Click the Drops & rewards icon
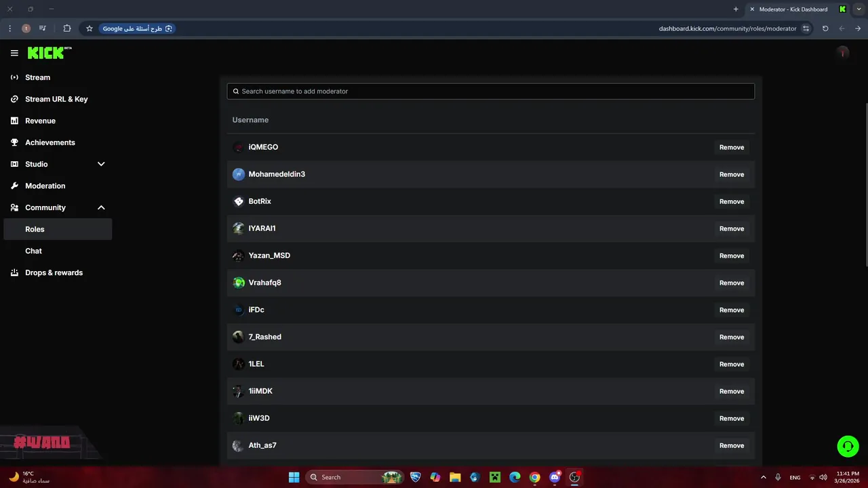The height and width of the screenshot is (488, 868). (14, 272)
